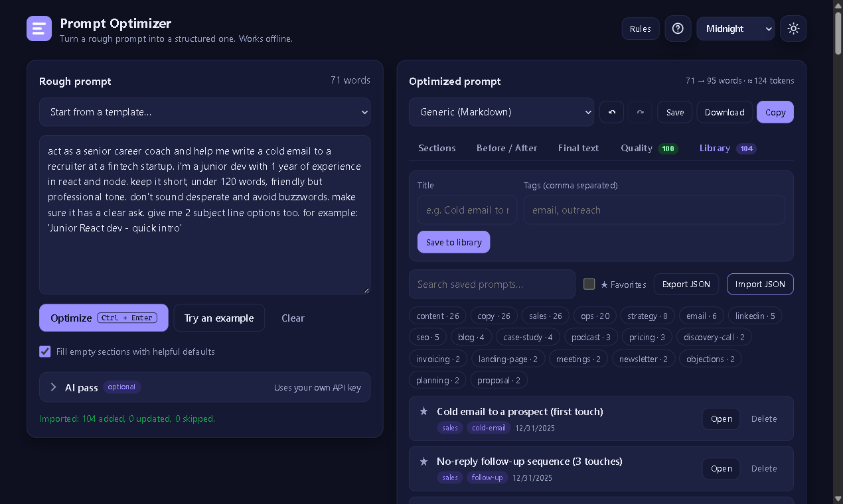Delete the Cold email to a prospect prompt
The width and height of the screenshot is (843, 504).
point(764,418)
